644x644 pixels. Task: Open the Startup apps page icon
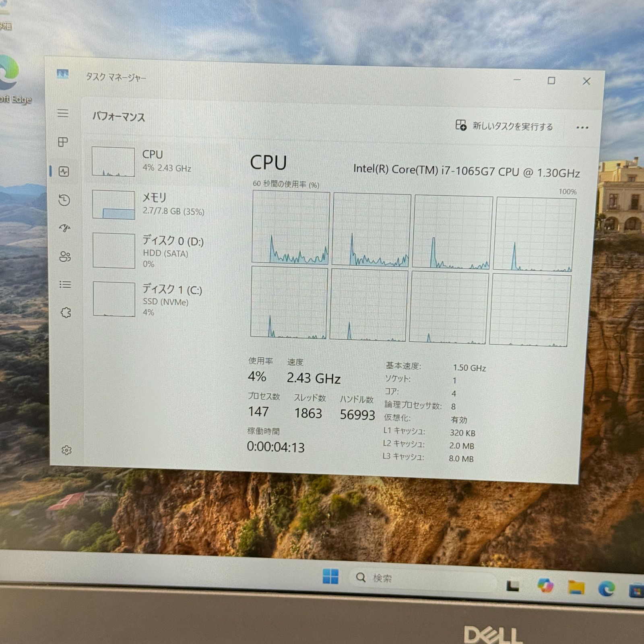[64, 227]
